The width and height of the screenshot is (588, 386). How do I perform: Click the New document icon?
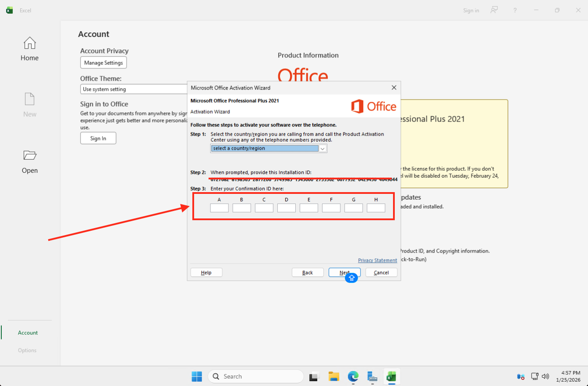(29, 100)
